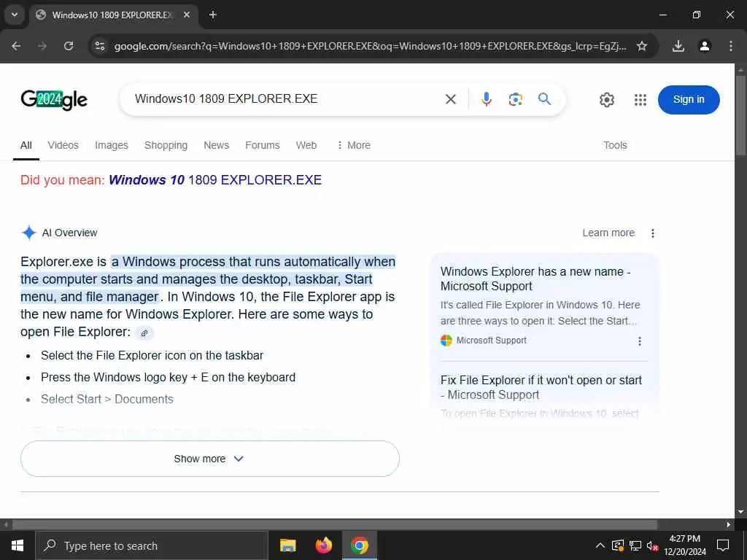Submit search with magnifier icon
The height and width of the screenshot is (560, 747).
(544, 99)
